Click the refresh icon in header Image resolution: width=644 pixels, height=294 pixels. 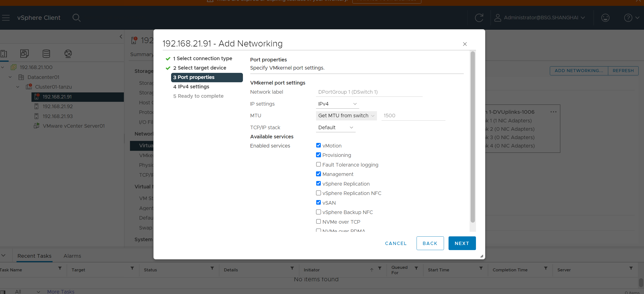479,18
